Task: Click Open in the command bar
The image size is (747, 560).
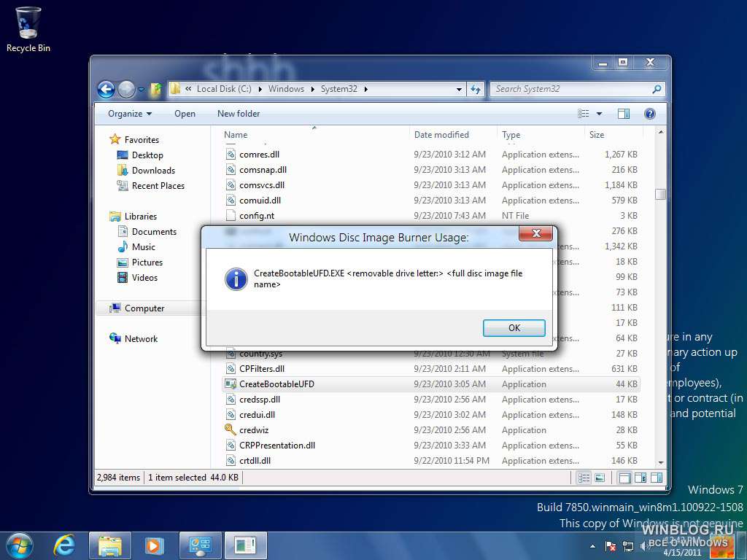Action: [x=185, y=113]
